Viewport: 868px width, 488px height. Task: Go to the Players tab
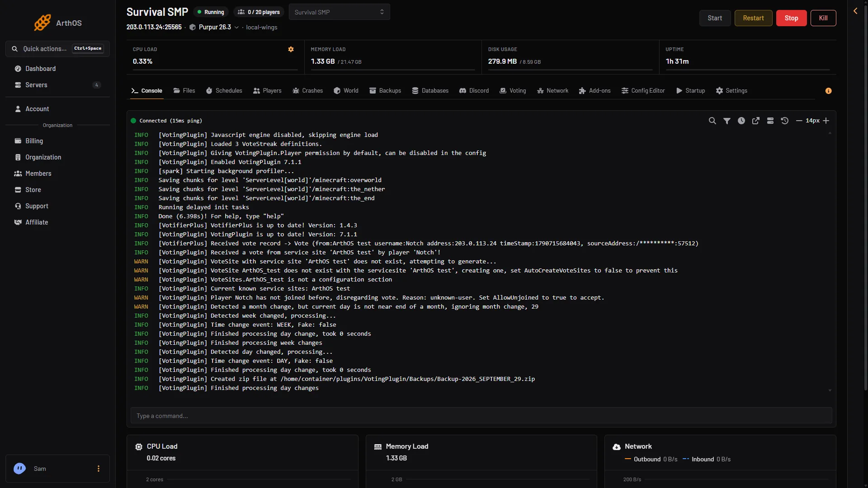[267, 91]
